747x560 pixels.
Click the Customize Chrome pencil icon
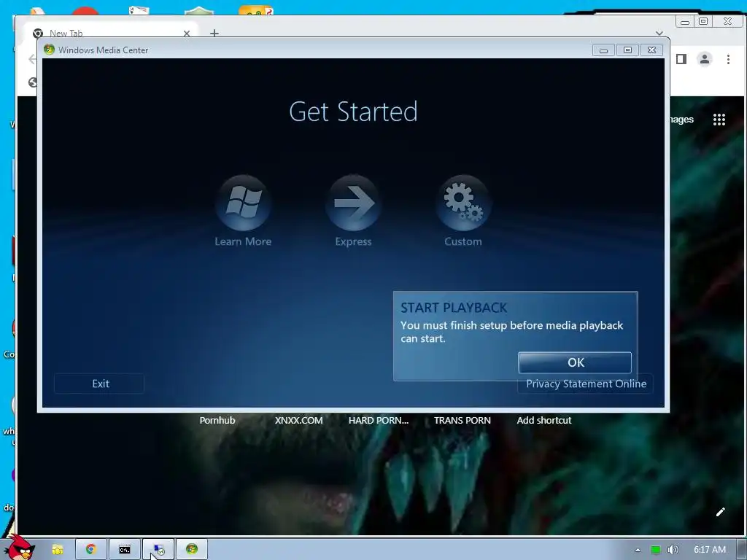point(720,512)
